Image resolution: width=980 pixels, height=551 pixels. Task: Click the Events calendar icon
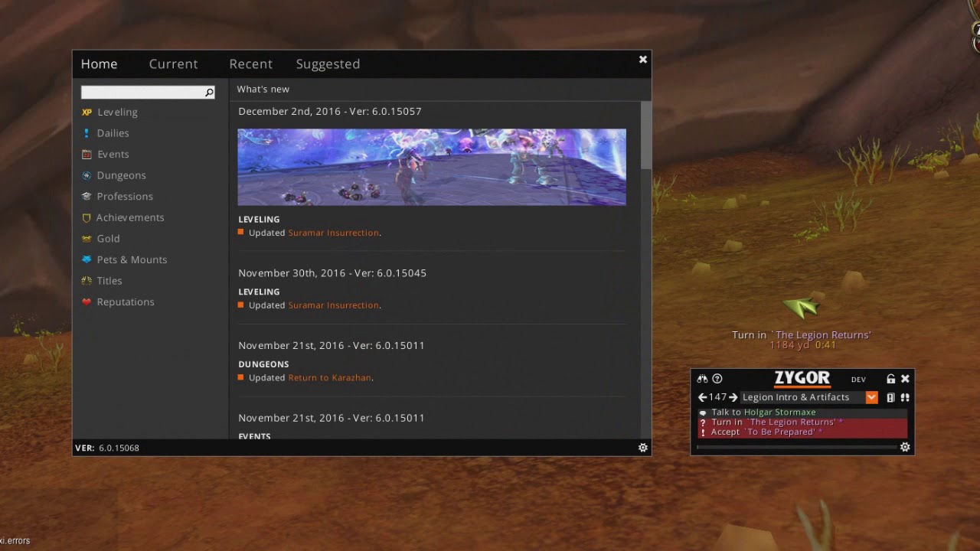click(87, 155)
